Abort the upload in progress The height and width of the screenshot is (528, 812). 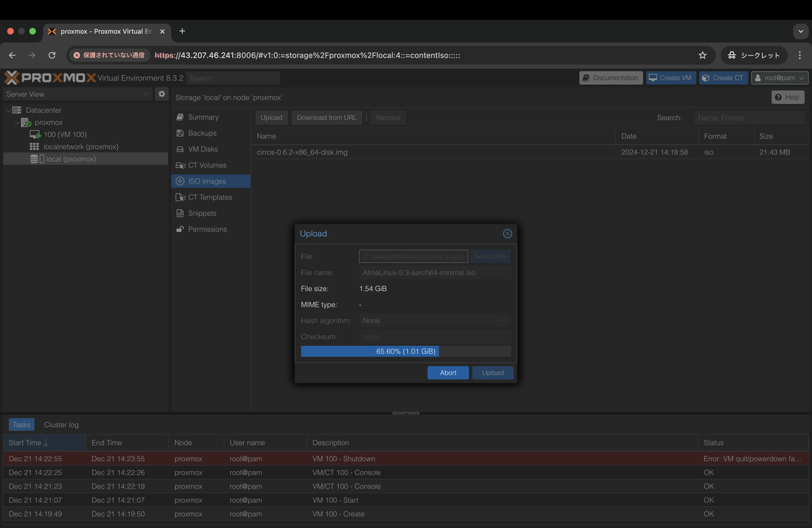[x=448, y=373]
